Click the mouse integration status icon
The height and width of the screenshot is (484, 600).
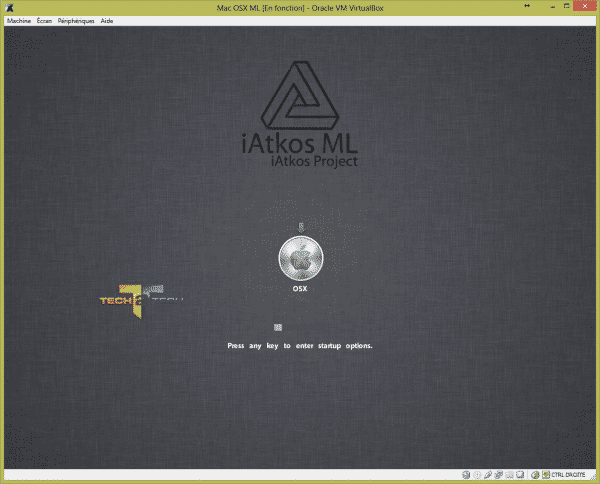[x=535, y=474]
